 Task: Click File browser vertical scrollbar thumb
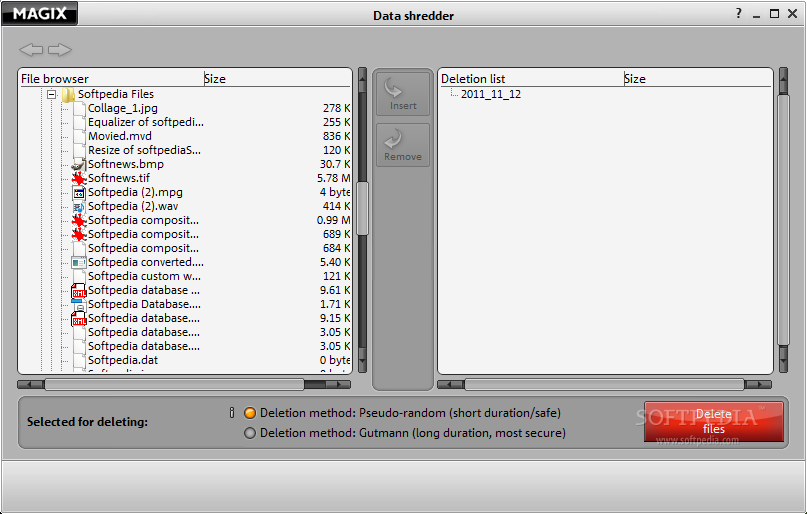[362, 208]
